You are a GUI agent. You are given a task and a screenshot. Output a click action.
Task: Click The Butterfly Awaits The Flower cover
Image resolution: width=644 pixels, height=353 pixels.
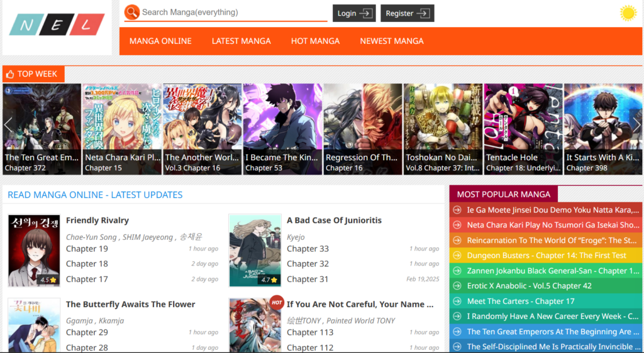click(x=34, y=325)
